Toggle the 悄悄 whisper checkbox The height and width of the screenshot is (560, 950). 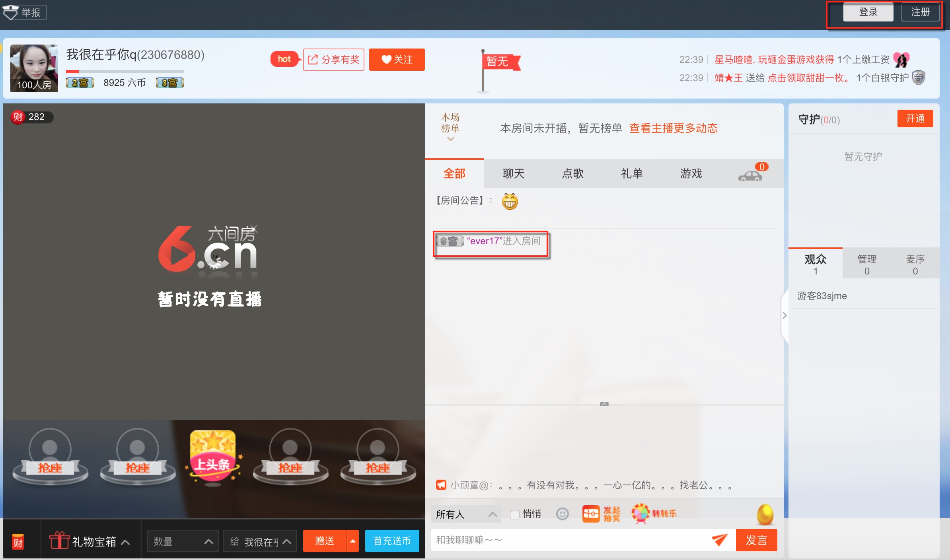coord(515,514)
